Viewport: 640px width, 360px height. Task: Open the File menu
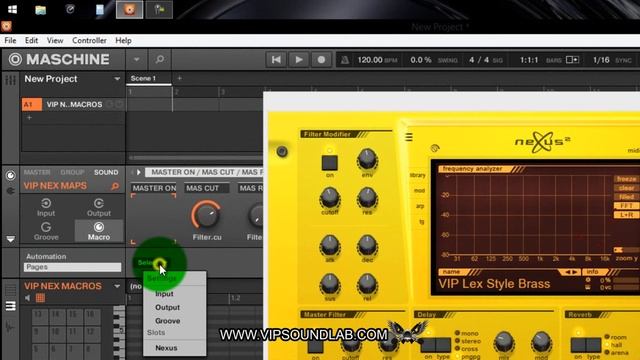pos(10,40)
